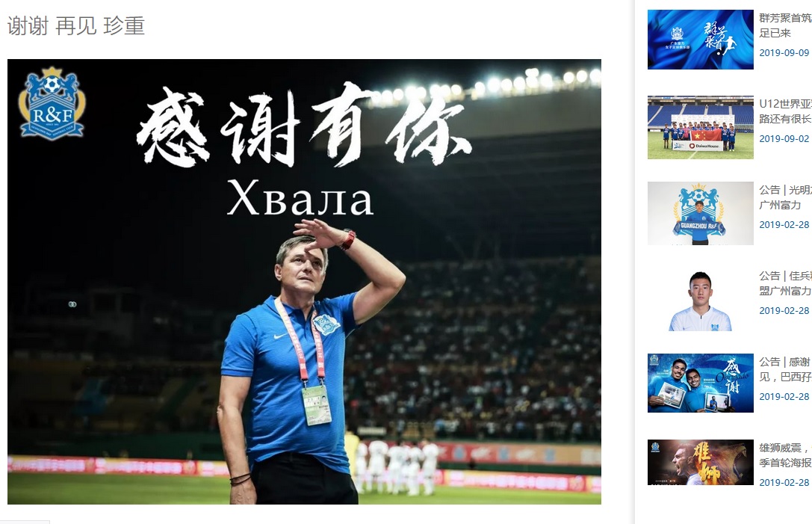
Task: Open the 雄狮 lion poster thumbnail
Action: click(700, 462)
